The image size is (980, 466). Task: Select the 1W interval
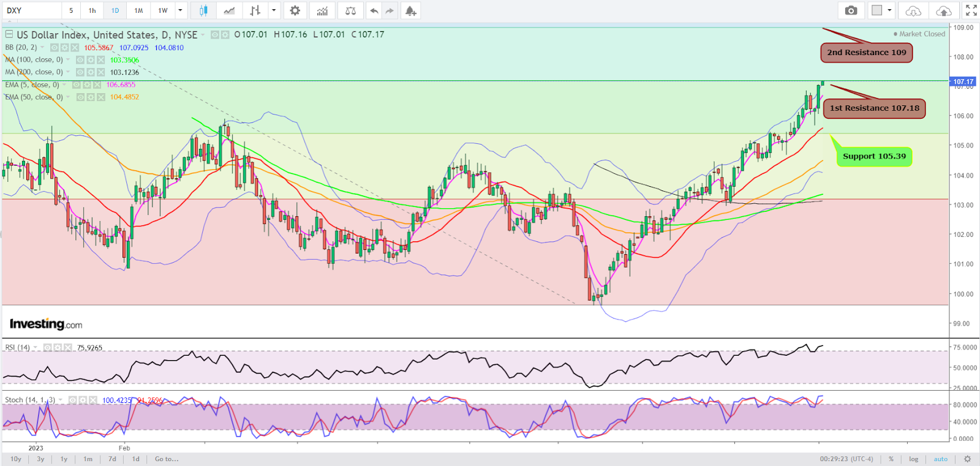tap(163, 10)
